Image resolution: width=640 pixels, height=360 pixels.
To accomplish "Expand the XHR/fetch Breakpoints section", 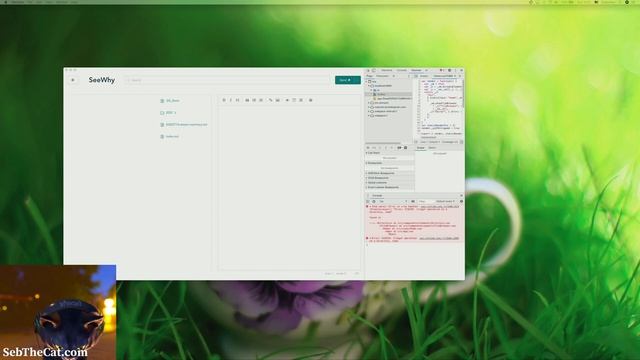I will click(389, 173).
